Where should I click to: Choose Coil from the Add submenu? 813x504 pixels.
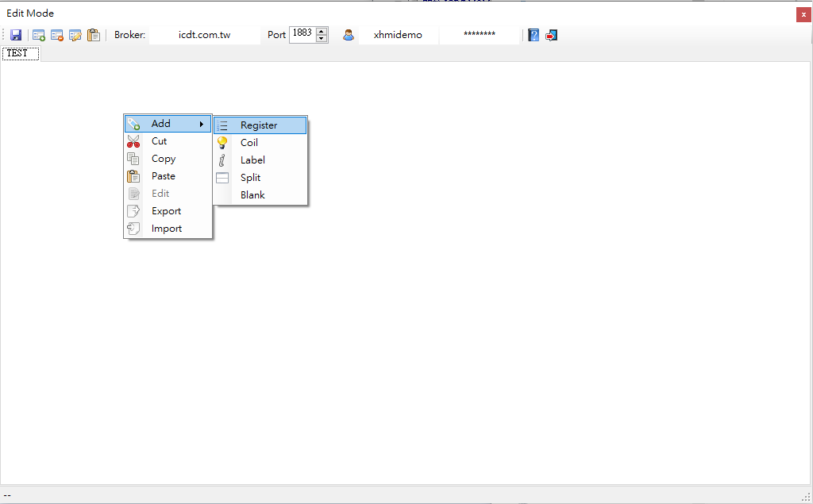tap(249, 143)
